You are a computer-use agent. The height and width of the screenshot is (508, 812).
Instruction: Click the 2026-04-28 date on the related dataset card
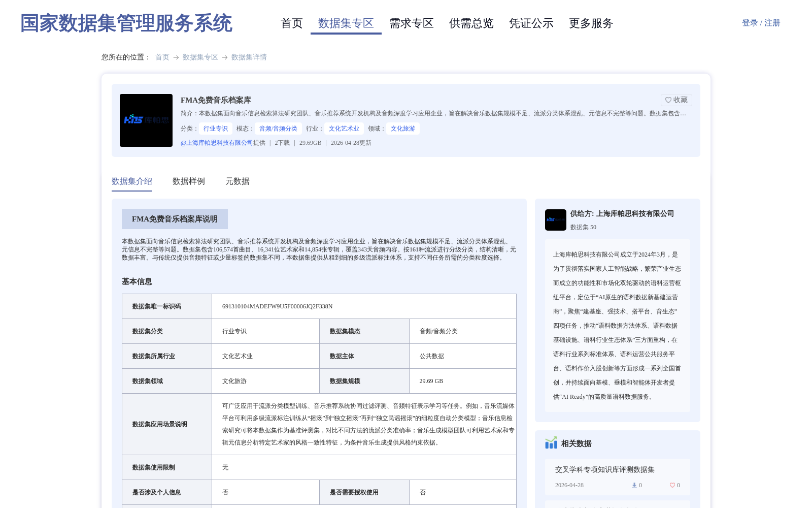tap(569, 485)
